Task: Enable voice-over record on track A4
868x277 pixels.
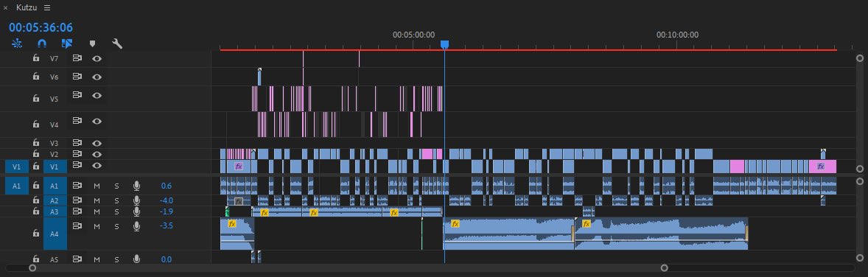Action: tap(137, 225)
